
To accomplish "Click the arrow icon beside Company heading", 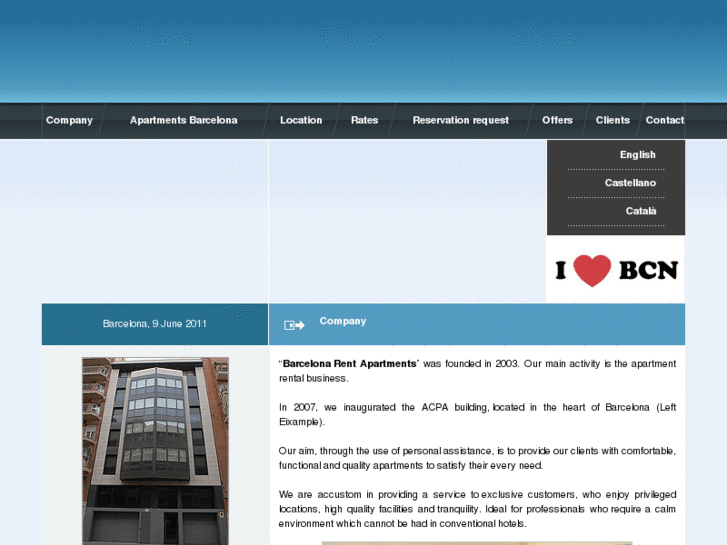I will [x=294, y=325].
